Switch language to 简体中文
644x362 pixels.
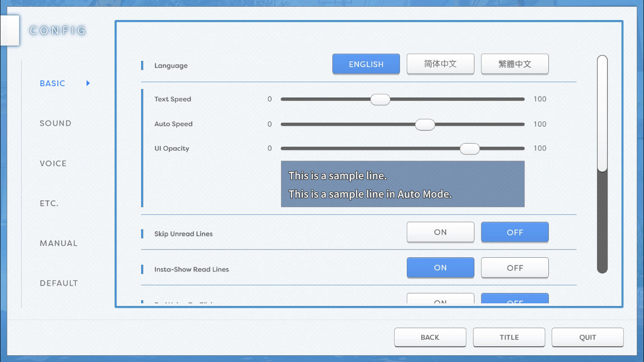click(440, 64)
